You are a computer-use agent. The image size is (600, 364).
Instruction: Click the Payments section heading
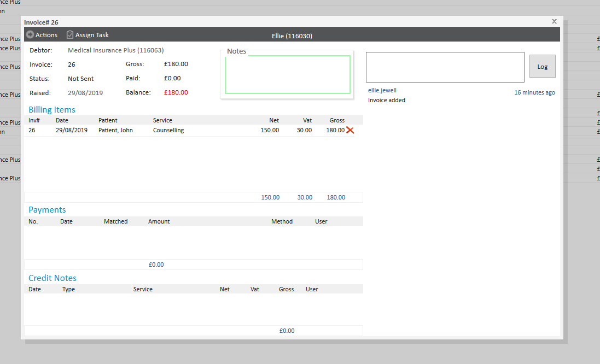coord(47,210)
